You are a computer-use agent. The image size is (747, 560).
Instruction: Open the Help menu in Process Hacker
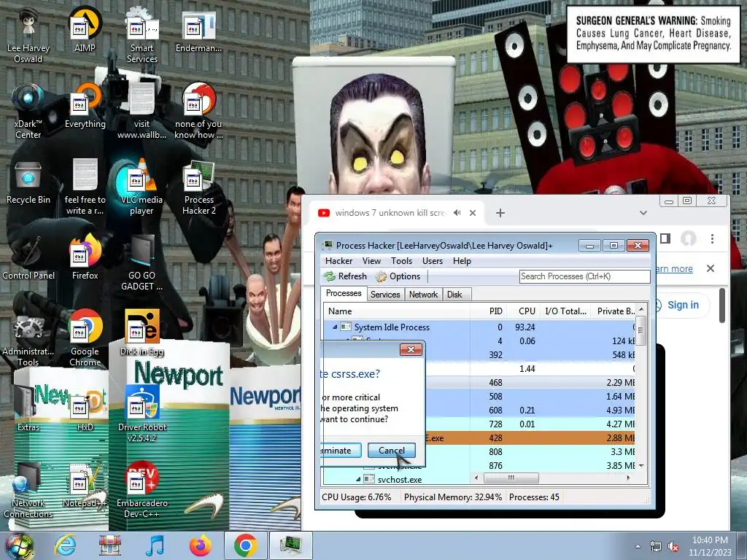[462, 261]
